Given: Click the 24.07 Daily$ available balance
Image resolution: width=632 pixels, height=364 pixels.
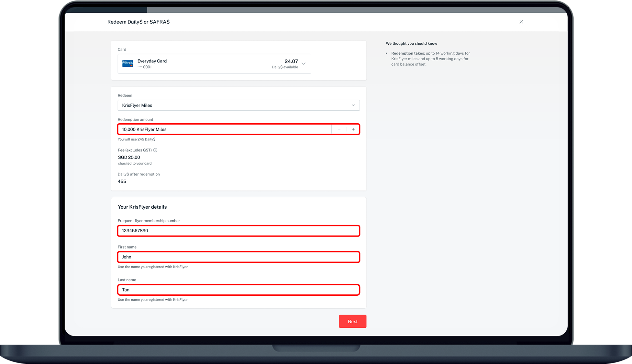Looking at the screenshot, I should point(291,61).
